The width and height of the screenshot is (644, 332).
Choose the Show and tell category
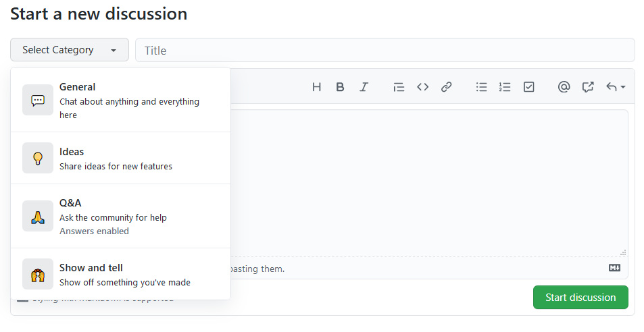121,274
